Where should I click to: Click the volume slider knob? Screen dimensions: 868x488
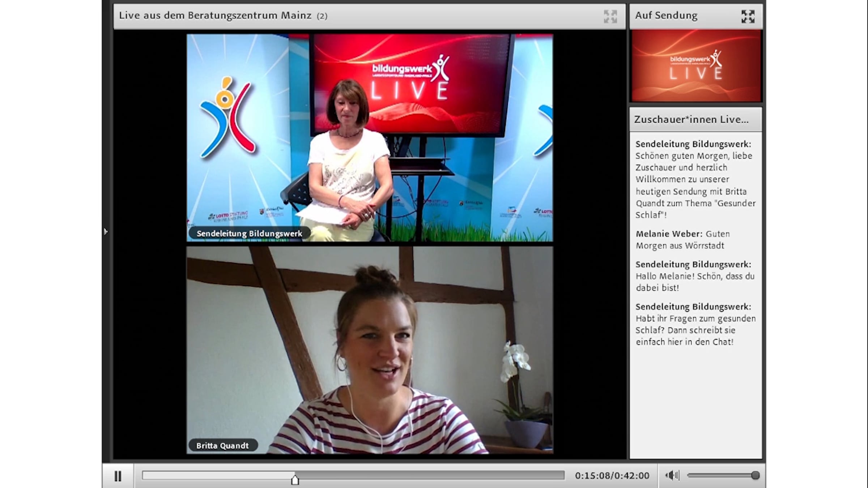(755, 475)
